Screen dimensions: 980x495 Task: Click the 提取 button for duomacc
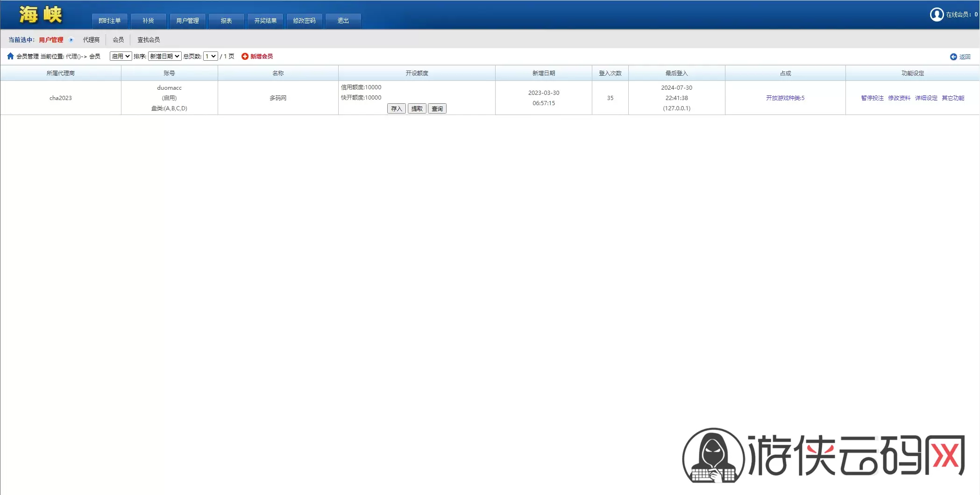click(x=417, y=108)
